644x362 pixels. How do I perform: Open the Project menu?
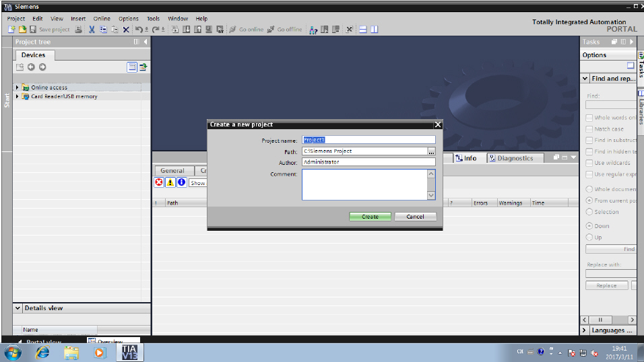click(x=16, y=18)
